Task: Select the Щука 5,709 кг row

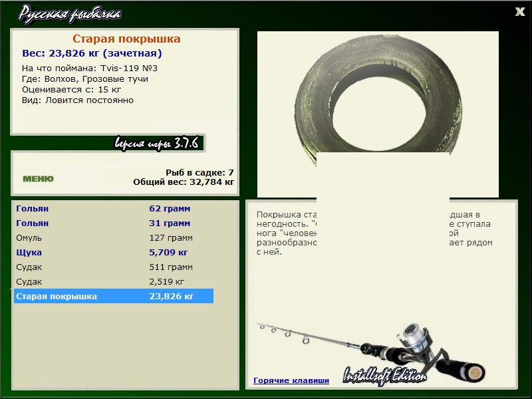Action: click(x=114, y=252)
